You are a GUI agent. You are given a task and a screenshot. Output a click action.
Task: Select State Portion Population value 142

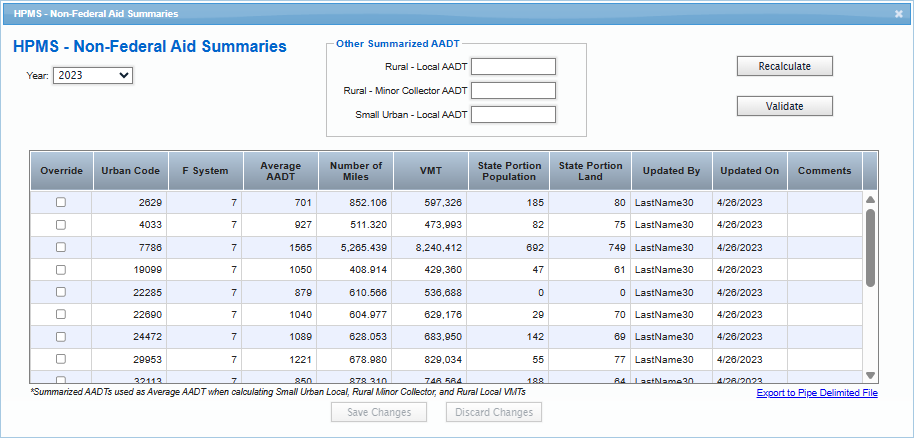(508, 337)
